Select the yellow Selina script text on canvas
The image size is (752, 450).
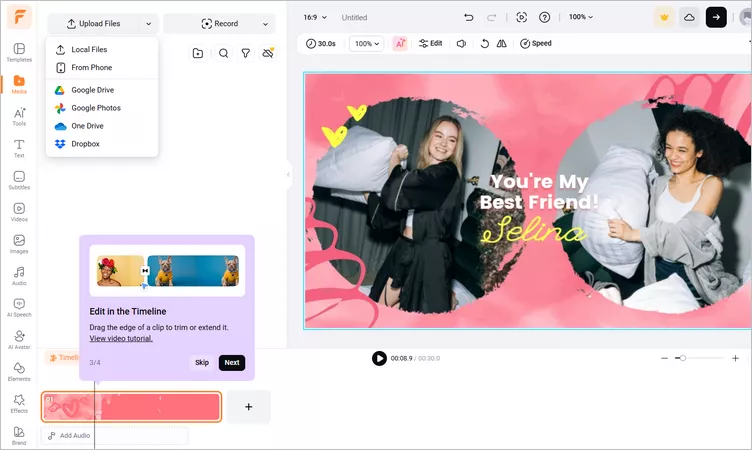533,230
